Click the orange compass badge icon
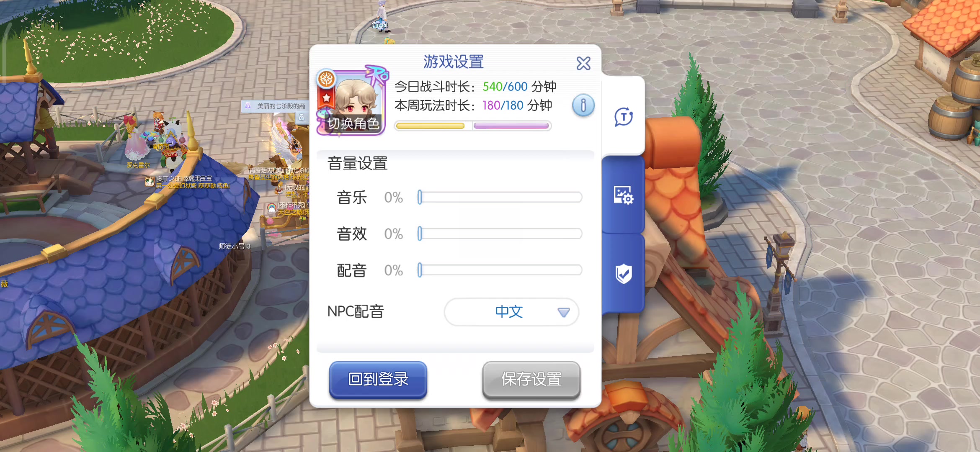 (x=326, y=79)
